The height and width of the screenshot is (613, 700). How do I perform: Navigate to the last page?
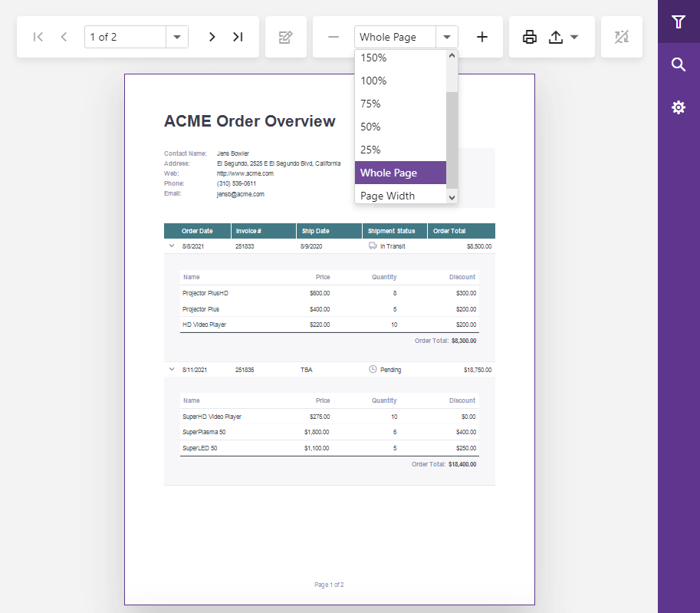click(238, 36)
